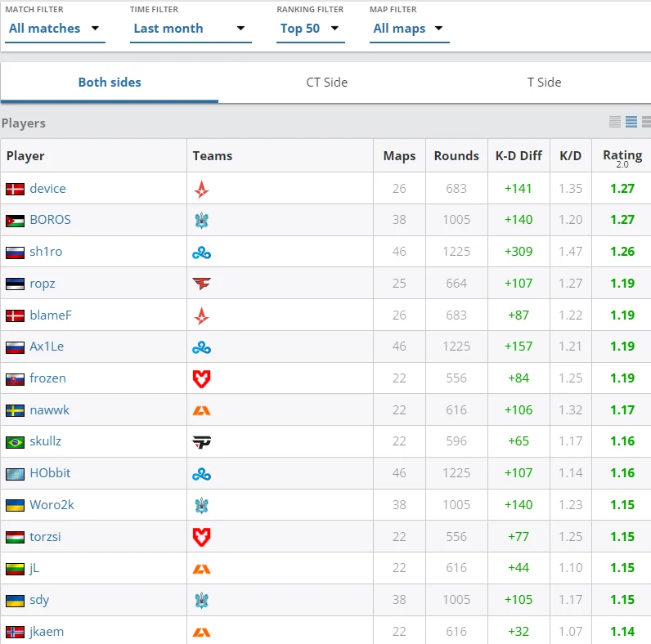651x644 pixels.
Task: Click the Apeks logo in nawwk row
Action: coord(202,411)
